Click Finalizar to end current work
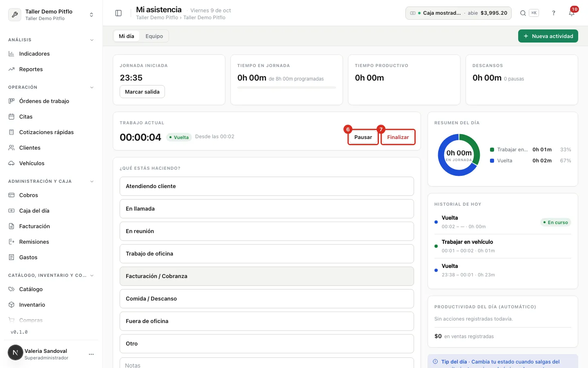 coord(398,137)
